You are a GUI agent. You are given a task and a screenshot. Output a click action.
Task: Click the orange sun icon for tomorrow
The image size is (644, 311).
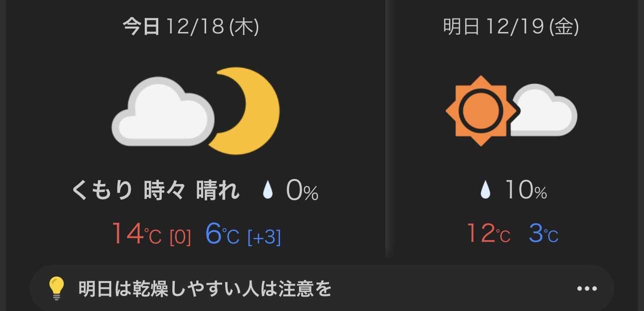coord(479,111)
